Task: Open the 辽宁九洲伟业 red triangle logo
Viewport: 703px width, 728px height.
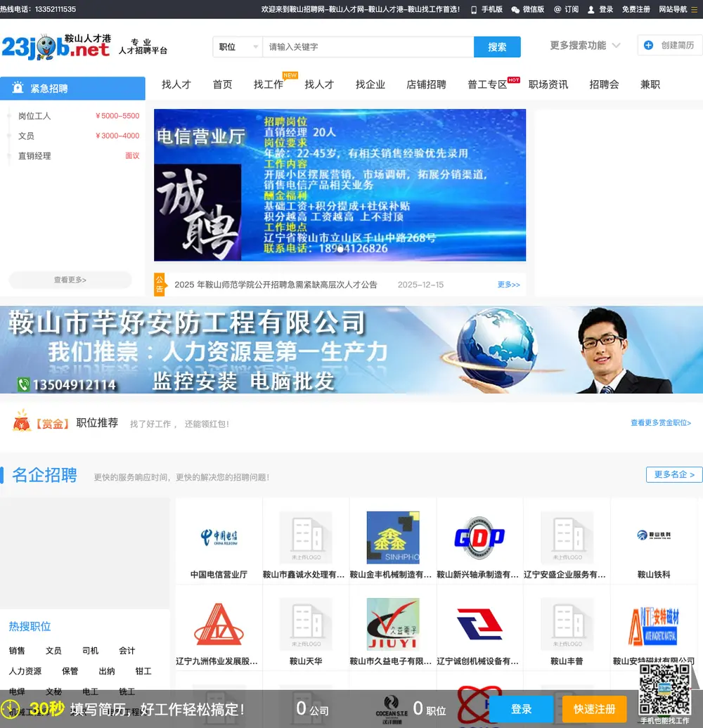Action: [219, 624]
